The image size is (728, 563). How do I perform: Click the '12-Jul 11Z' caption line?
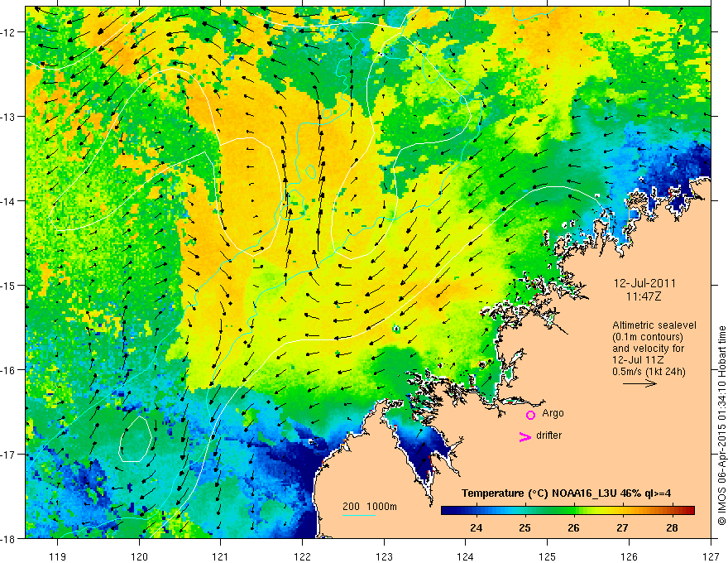point(638,360)
